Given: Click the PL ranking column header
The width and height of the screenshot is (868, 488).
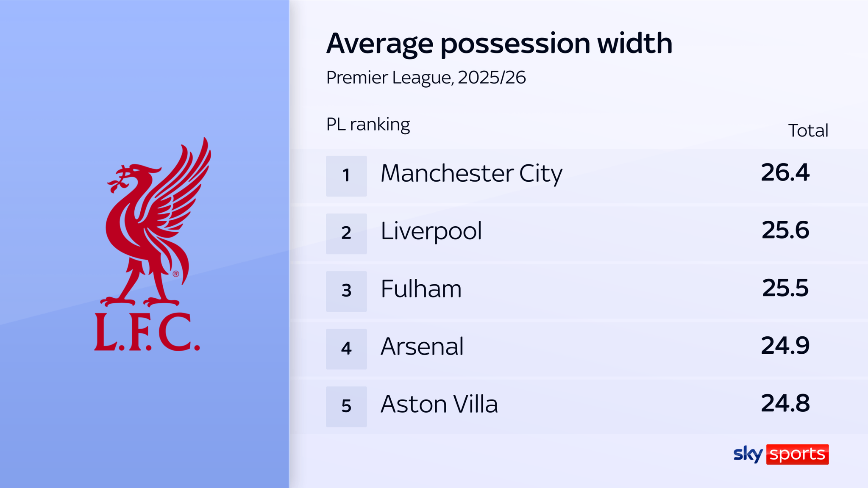Looking at the screenshot, I should (368, 125).
